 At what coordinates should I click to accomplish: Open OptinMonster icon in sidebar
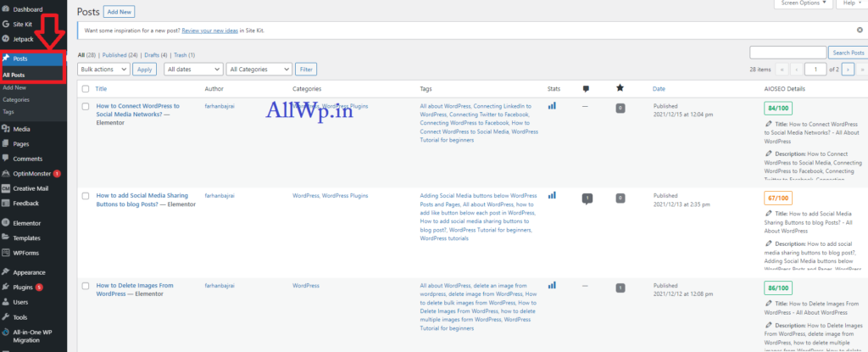tap(6, 174)
